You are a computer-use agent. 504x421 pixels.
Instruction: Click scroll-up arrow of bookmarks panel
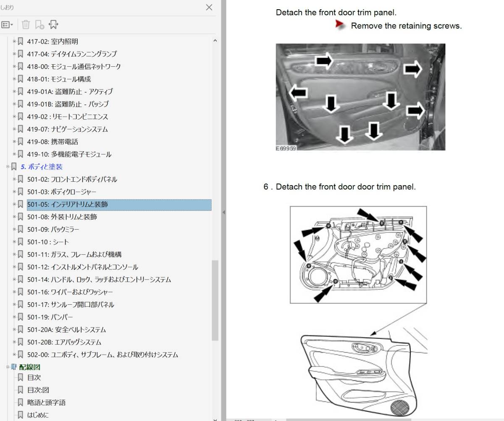click(215, 41)
